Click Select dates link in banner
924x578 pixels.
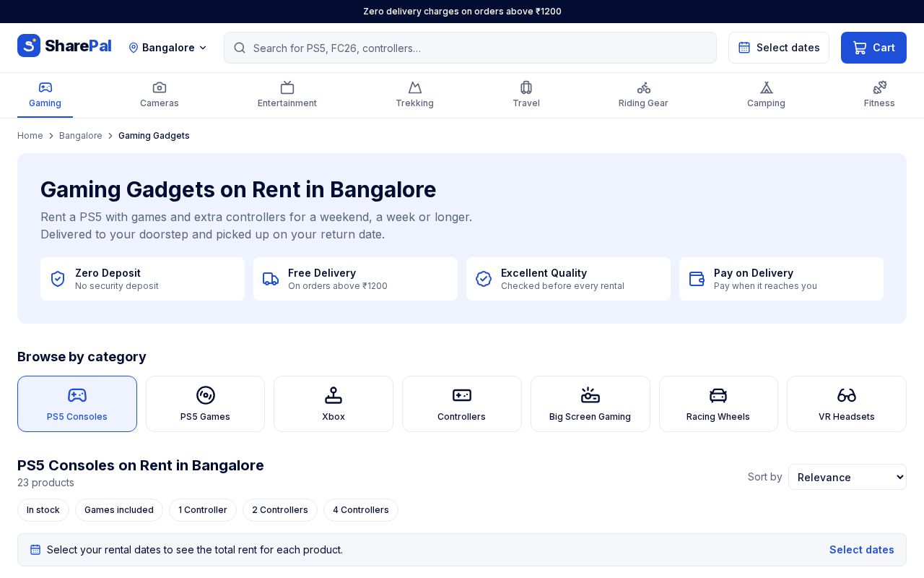862,550
